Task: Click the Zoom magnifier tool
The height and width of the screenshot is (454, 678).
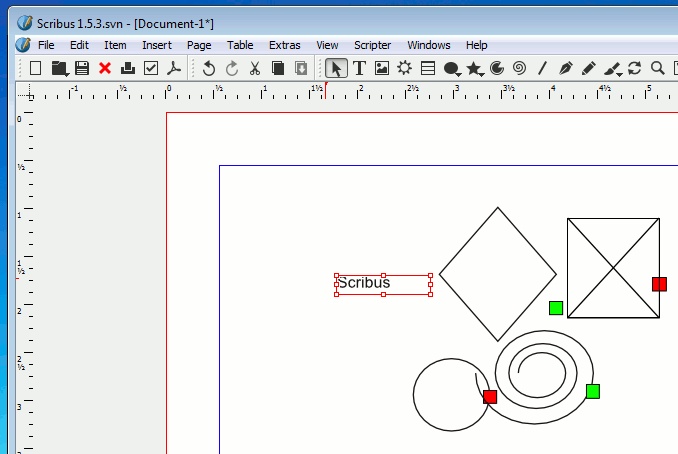Action: [x=658, y=68]
